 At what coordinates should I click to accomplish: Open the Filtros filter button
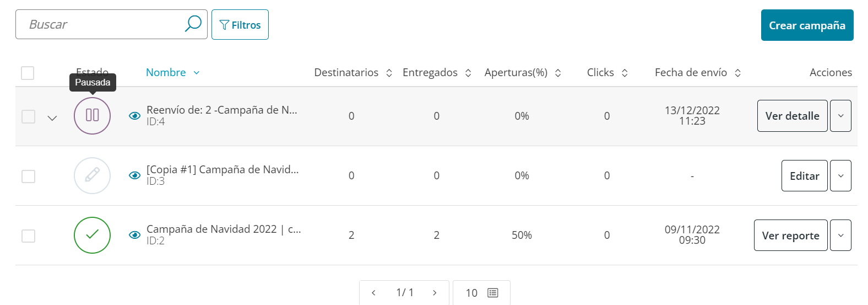pyautogui.click(x=240, y=24)
